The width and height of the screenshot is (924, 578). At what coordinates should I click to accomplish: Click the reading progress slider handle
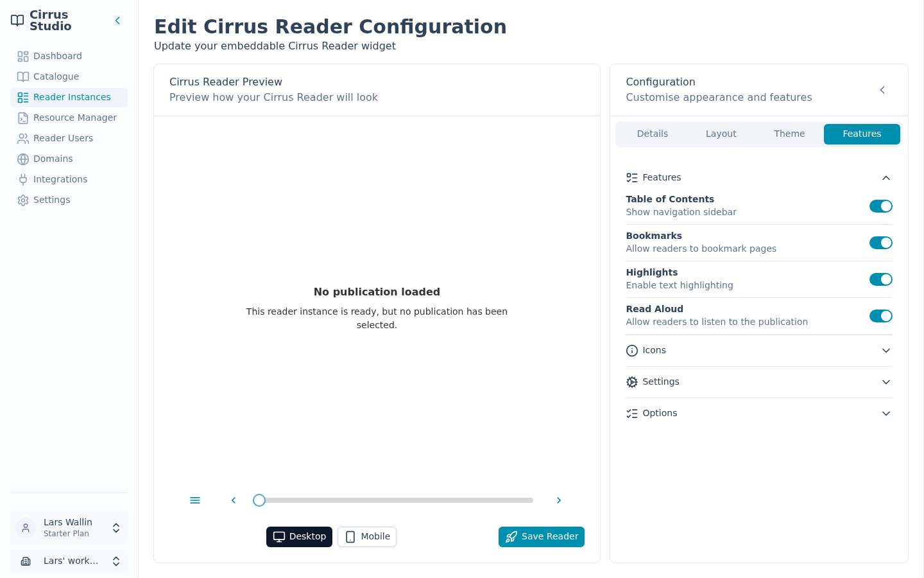pos(259,500)
